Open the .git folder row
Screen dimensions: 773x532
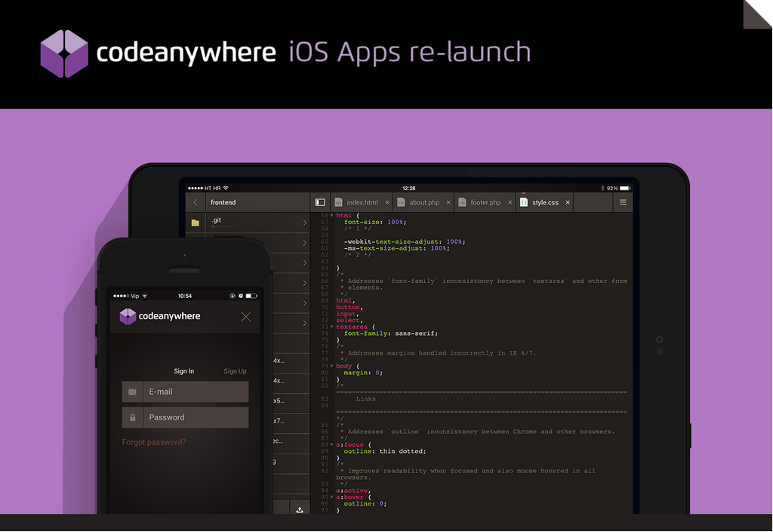point(248,223)
